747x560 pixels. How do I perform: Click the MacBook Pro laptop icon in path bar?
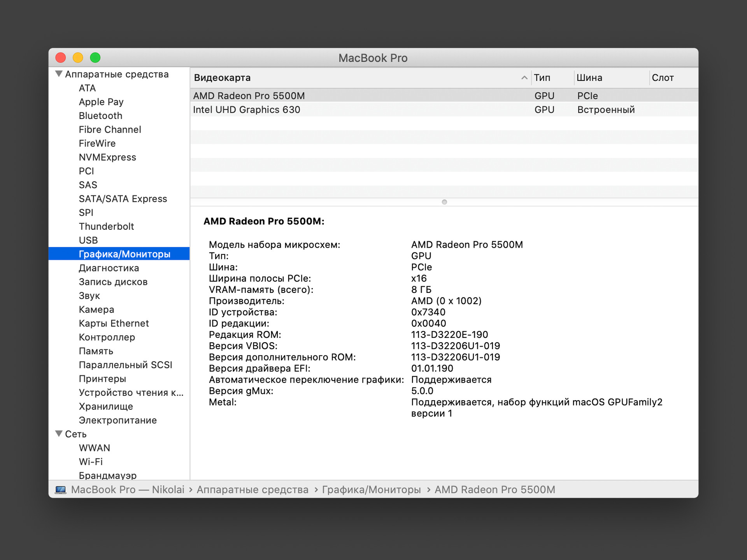coord(60,490)
